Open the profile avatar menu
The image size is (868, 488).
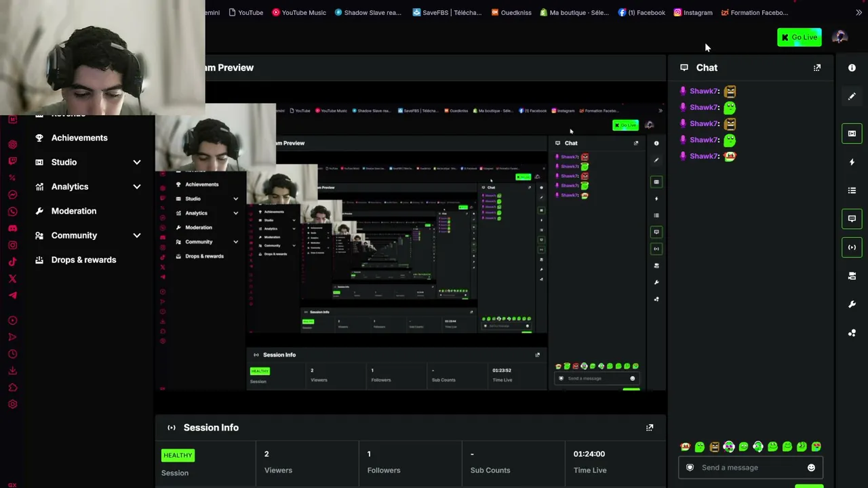[840, 37]
